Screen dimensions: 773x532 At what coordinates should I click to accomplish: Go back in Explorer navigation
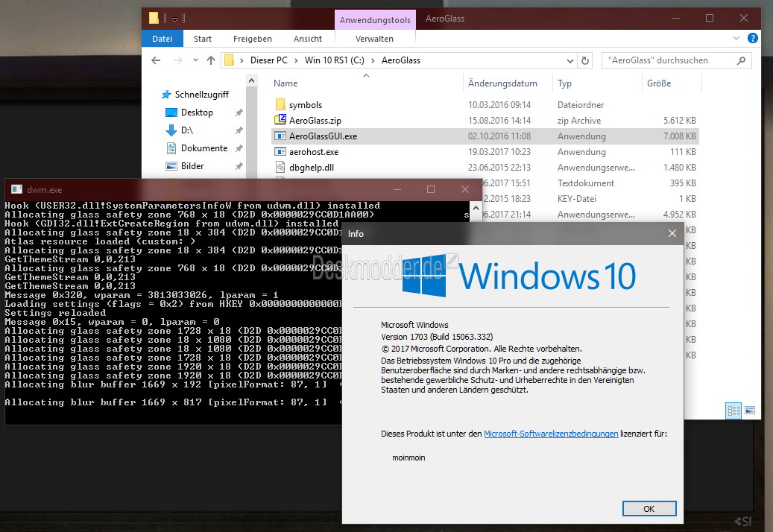pyautogui.click(x=157, y=60)
